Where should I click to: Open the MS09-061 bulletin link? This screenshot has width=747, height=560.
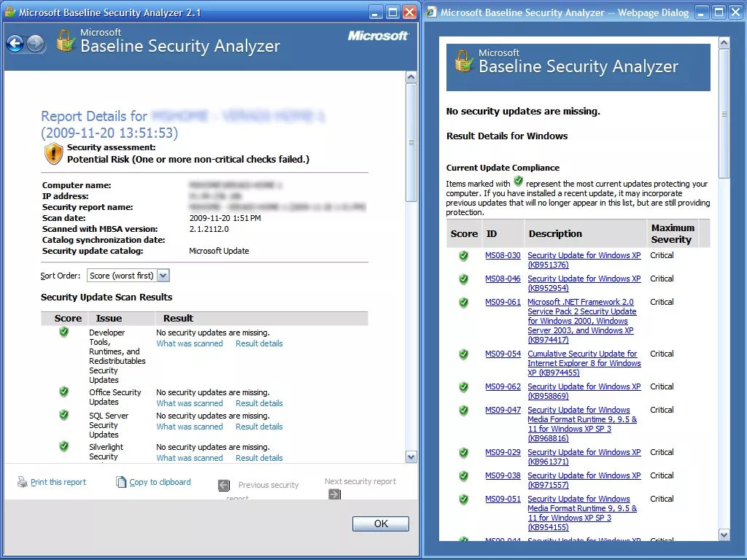503,302
